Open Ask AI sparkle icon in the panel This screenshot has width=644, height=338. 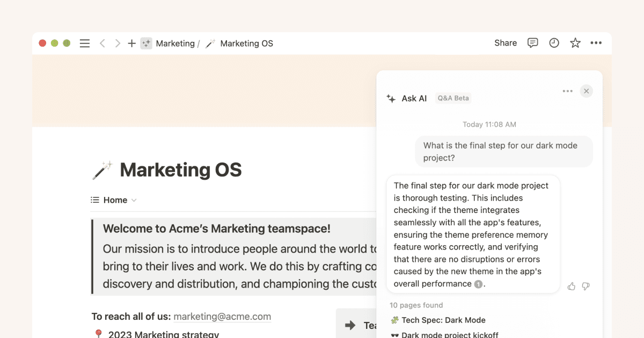pyautogui.click(x=391, y=98)
